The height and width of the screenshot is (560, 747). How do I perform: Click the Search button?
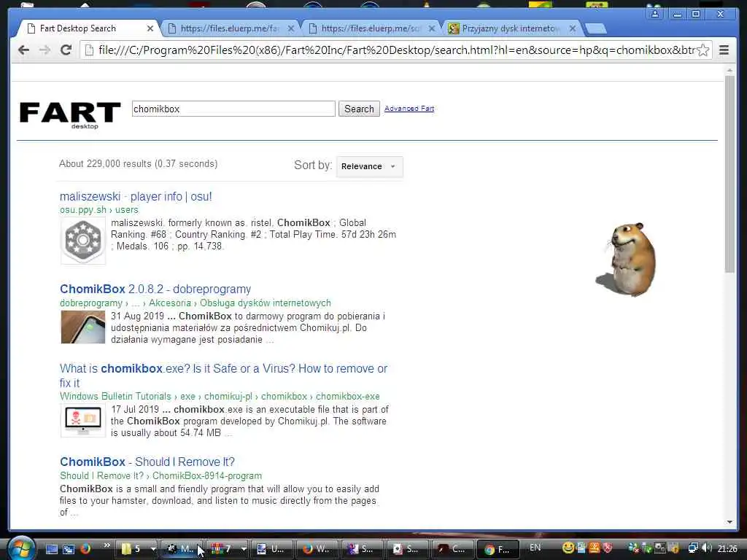(x=359, y=109)
